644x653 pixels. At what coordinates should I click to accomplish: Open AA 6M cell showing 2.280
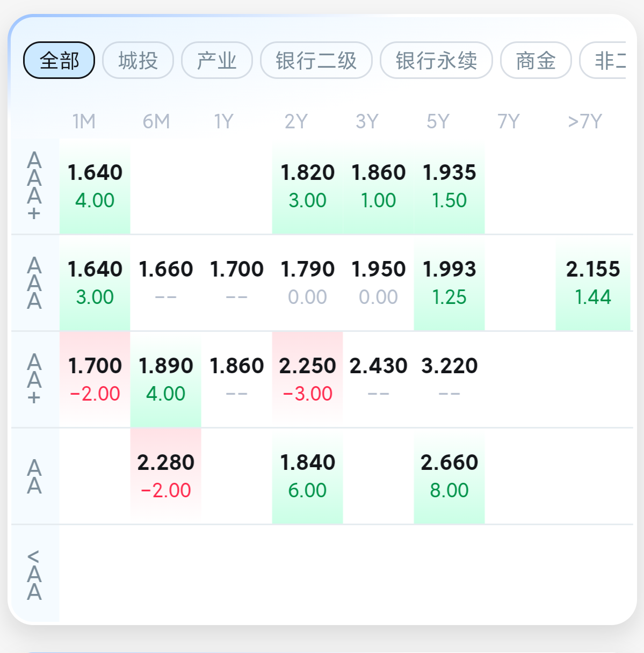pos(165,476)
